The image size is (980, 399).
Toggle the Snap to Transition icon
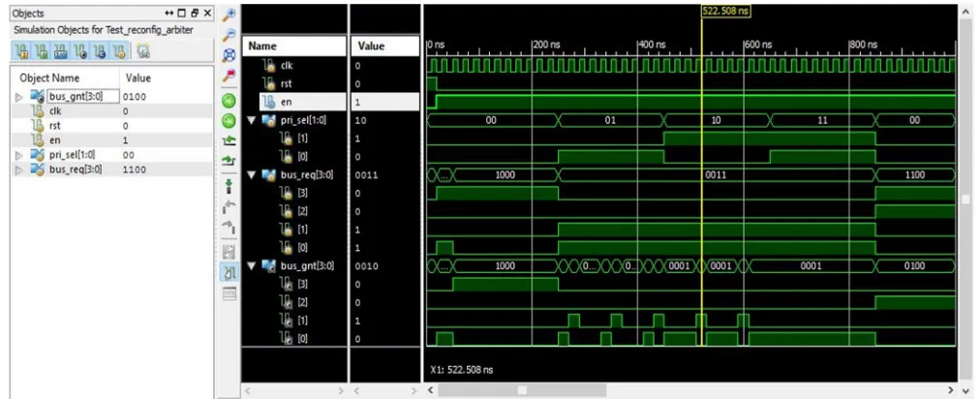(230, 272)
